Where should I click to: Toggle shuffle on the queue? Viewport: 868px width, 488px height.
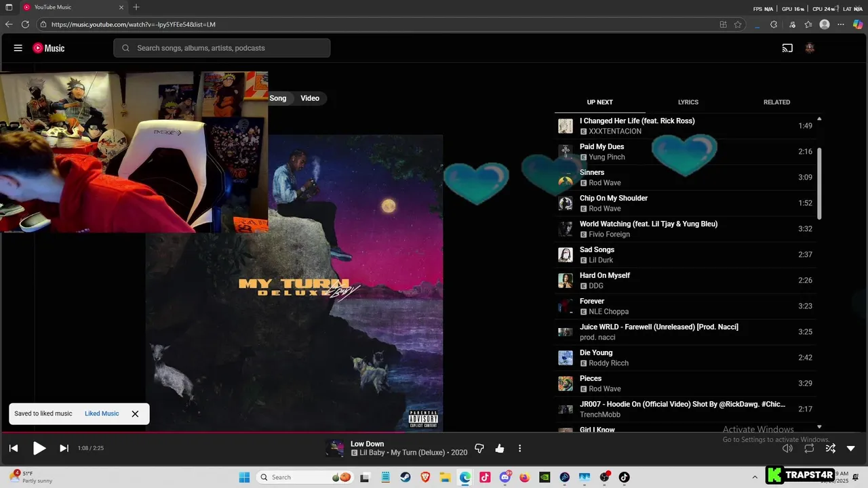coord(830,448)
